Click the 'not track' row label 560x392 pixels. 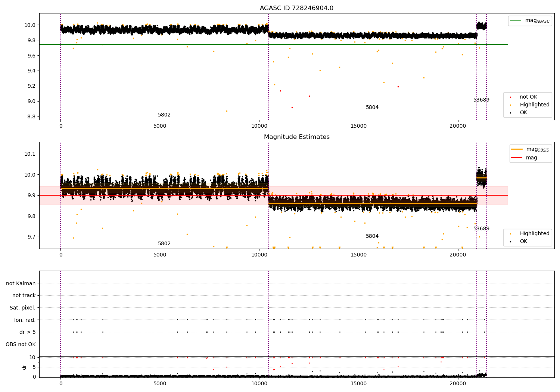coord(24,296)
